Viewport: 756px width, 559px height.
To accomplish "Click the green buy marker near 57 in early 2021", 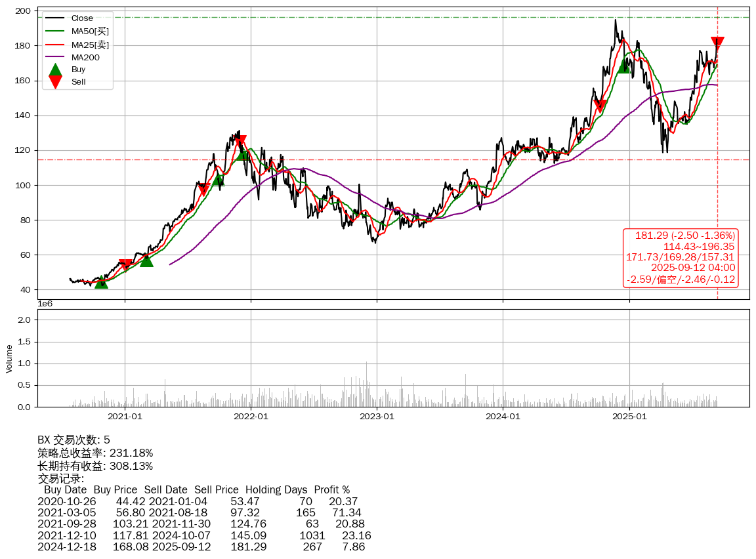I will pos(146,260).
